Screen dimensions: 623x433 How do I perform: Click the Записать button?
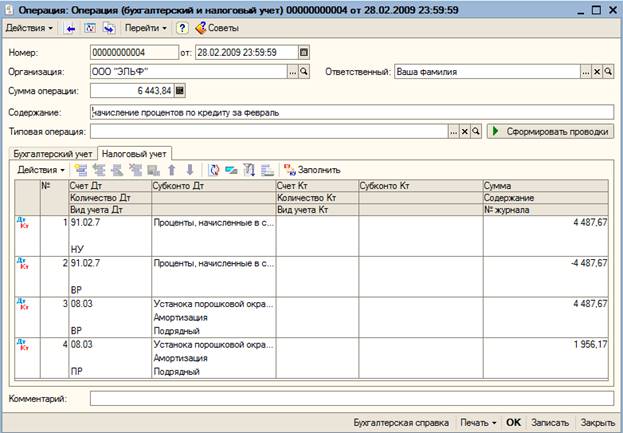[550, 422]
